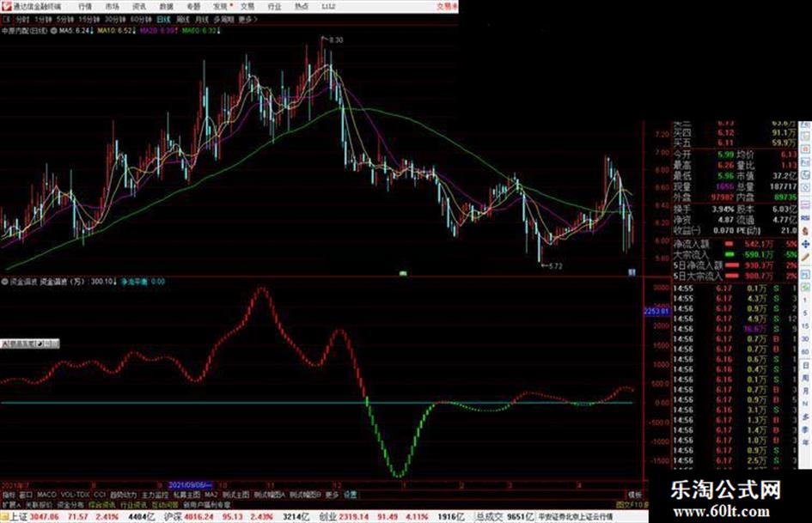Click the blue four-arrow move icon in the right sidebar
Image resolution: width=812 pixels, height=523 pixels.
coord(805,244)
